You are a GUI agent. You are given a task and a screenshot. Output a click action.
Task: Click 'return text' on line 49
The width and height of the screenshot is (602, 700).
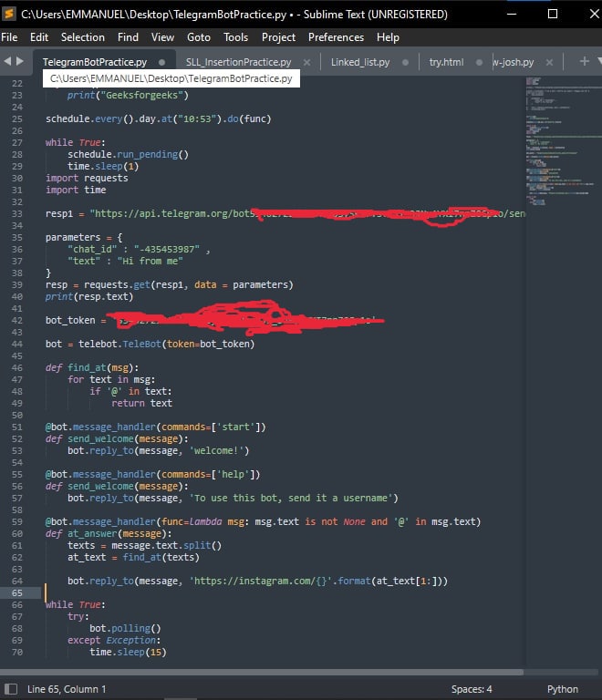(141, 403)
